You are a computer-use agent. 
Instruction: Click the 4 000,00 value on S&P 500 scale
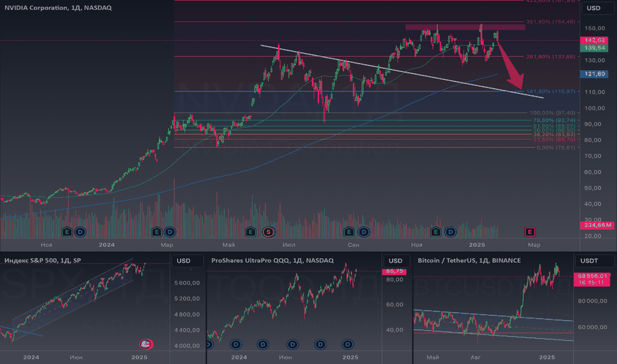[x=187, y=345]
